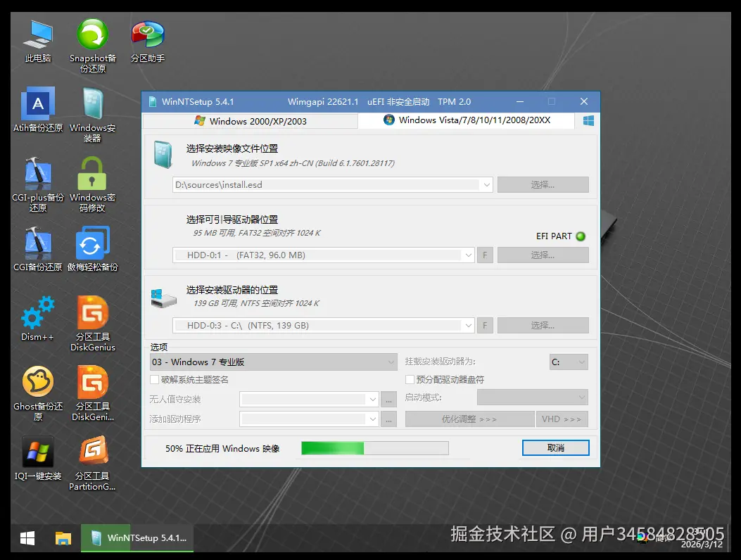Click the 优化调整 >>> button
The width and height of the screenshot is (741, 560).
click(470, 419)
